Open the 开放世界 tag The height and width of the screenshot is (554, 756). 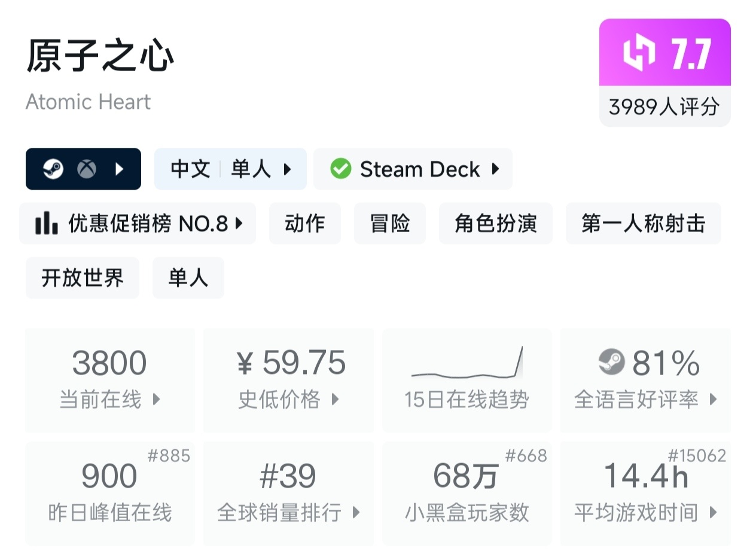(83, 278)
